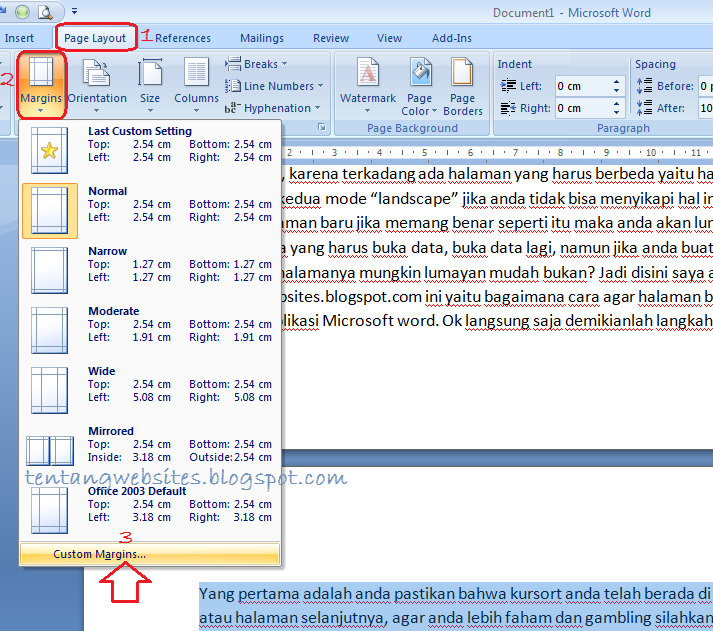Click in the Indent Left field
Screen dimensions: 713x631
click(583, 86)
